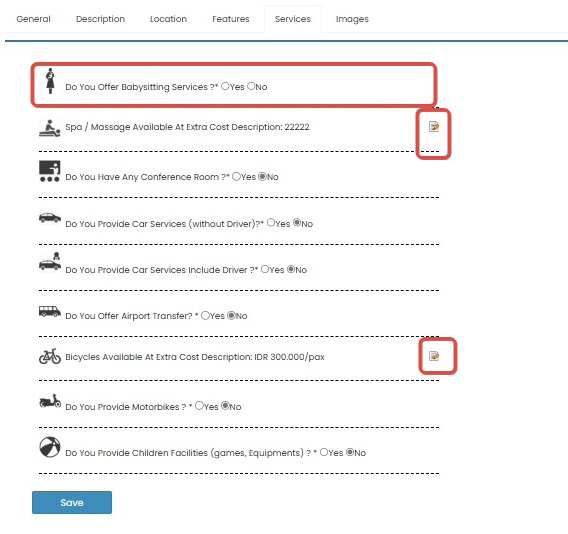Open the General tab
The width and height of the screenshot is (568, 534).
pyautogui.click(x=33, y=19)
